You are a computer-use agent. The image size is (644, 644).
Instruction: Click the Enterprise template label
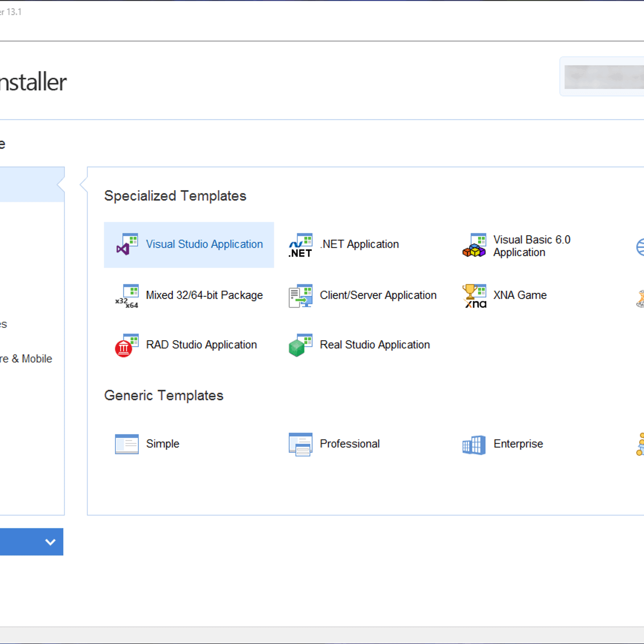(x=518, y=444)
